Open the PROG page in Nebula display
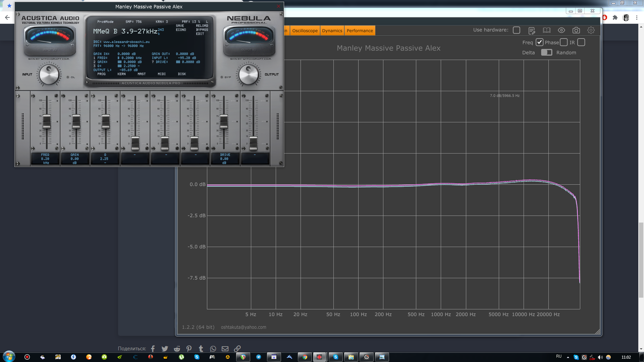This screenshot has height=362, width=644. click(x=101, y=74)
